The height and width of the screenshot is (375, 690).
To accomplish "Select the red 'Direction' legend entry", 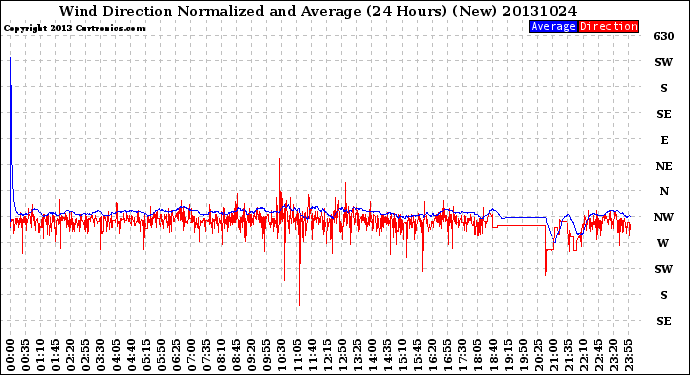I will (x=608, y=26).
